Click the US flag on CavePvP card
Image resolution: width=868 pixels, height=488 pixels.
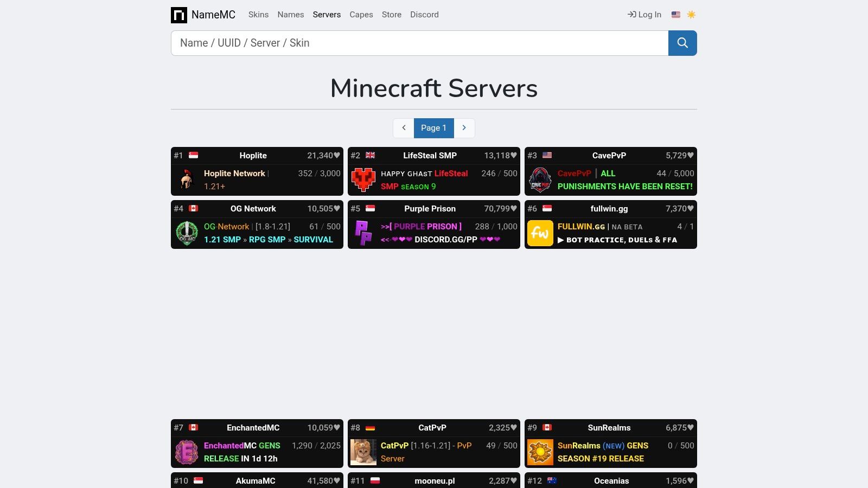[547, 155]
